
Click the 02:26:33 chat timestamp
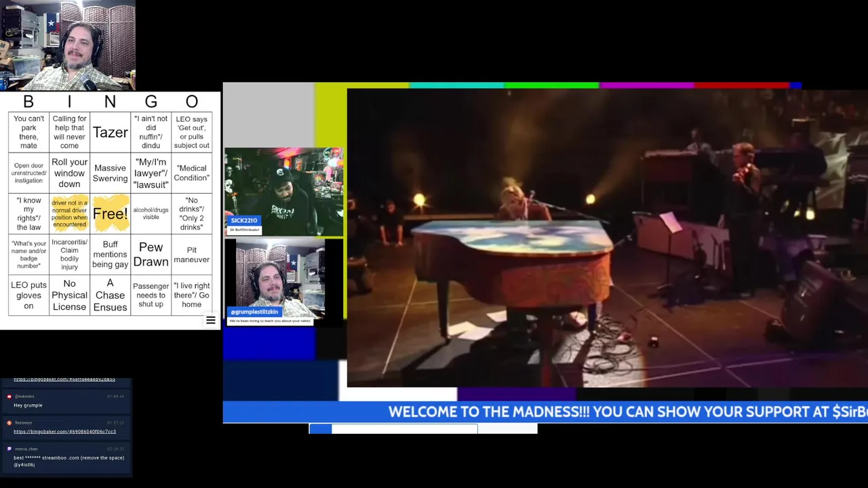115,449
